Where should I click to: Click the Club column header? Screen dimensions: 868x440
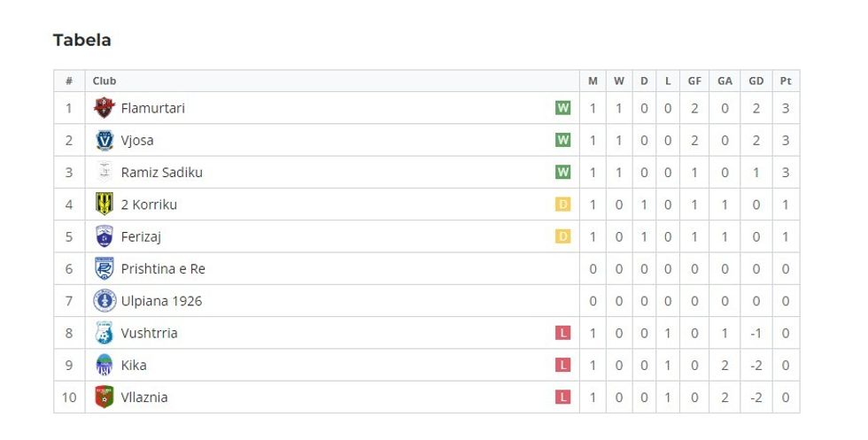[x=105, y=81]
